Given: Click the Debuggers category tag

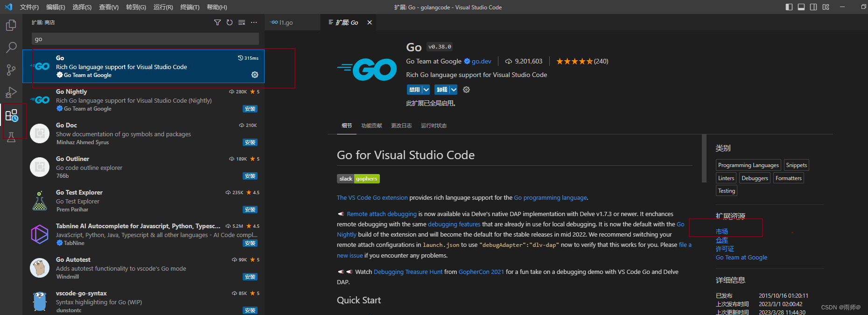Looking at the screenshot, I should coord(755,178).
